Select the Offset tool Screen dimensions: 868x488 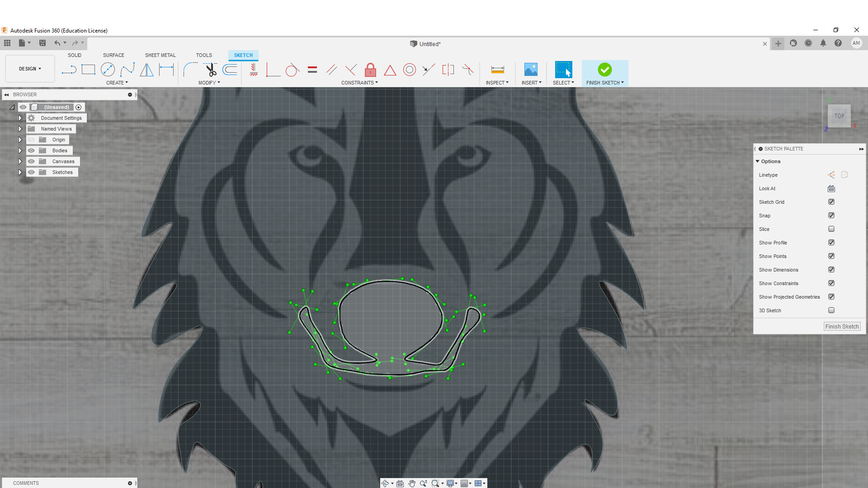pos(230,70)
